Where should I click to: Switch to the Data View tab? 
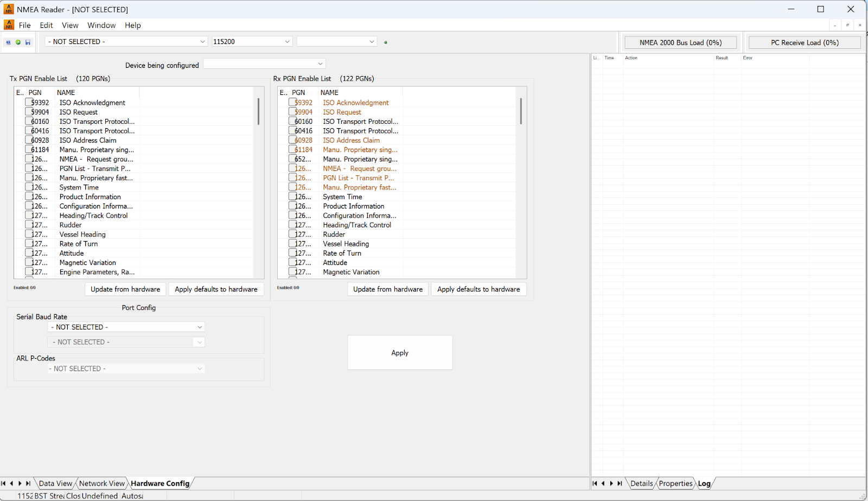click(x=55, y=484)
